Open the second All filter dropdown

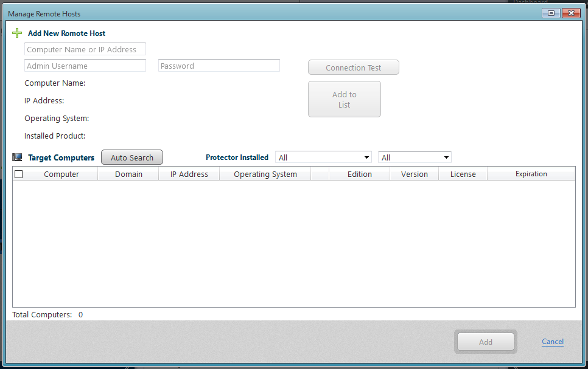(415, 157)
